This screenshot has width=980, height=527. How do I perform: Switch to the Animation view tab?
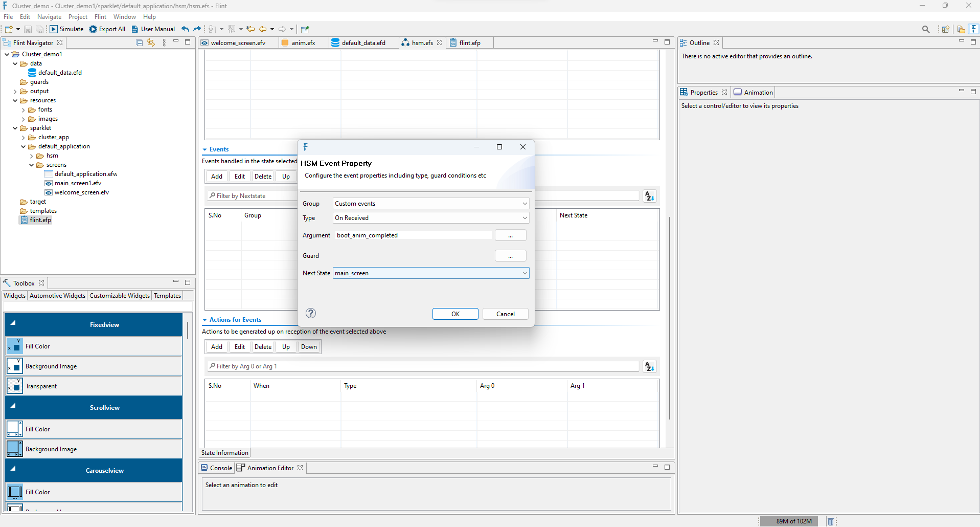[753, 93]
